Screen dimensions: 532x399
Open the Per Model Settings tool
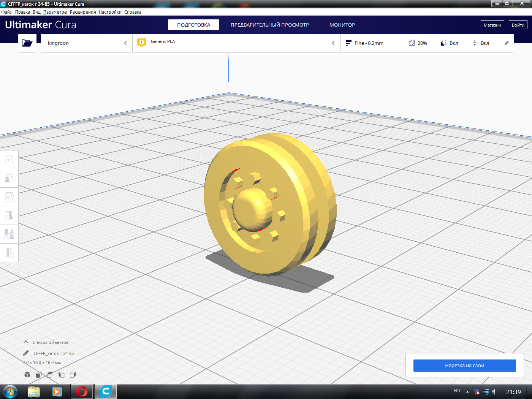(x=9, y=234)
